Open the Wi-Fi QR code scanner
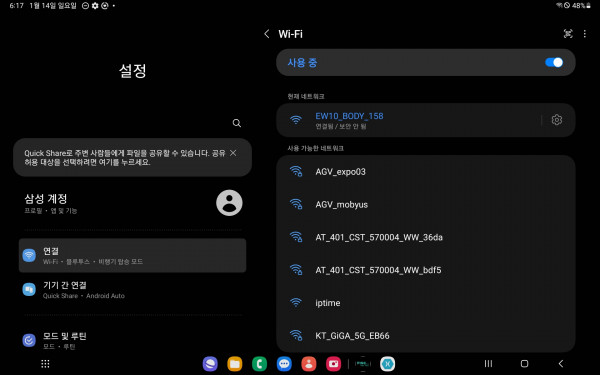 tap(568, 34)
